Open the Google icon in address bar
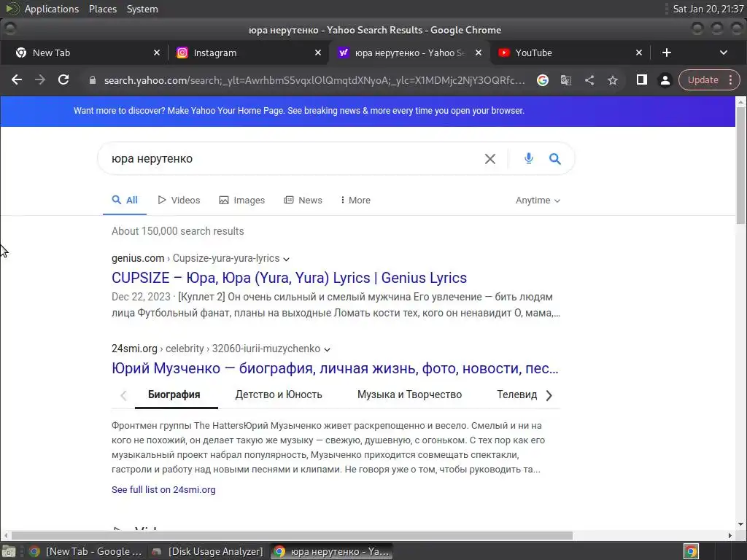 (542, 80)
